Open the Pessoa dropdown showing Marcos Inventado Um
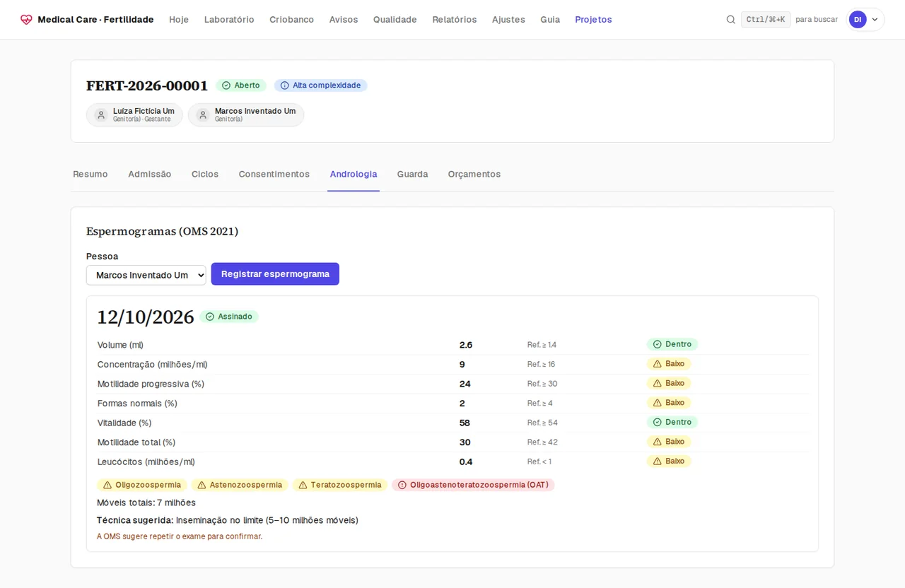905x588 pixels. tap(146, 275)
